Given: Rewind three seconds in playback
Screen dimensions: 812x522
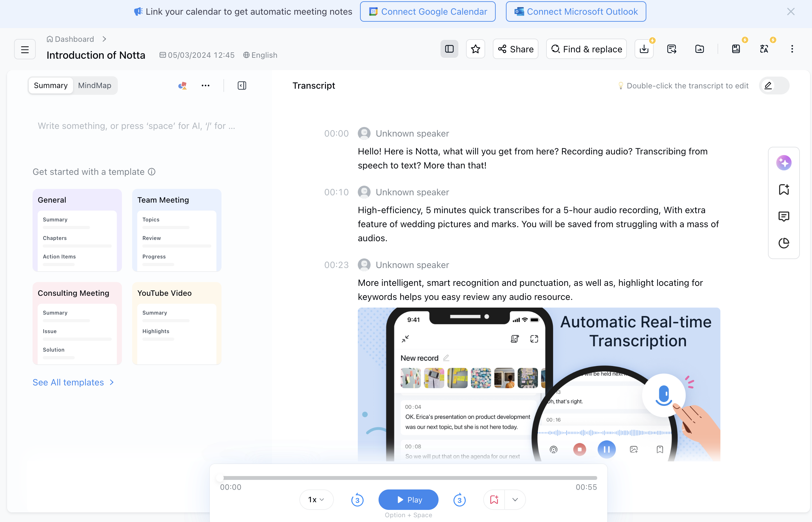Looking at the screenshot, I should tap(357, 500).
